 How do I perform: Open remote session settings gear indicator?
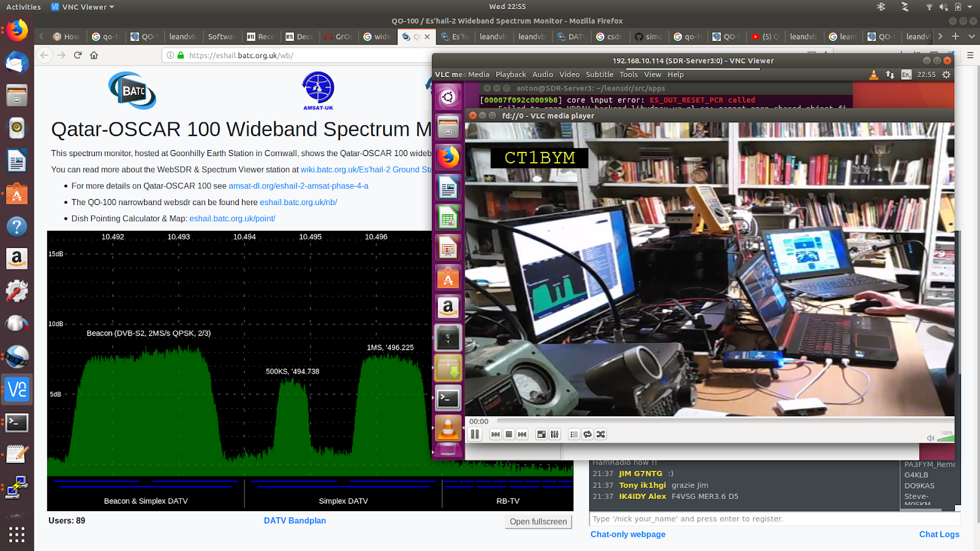946,75
